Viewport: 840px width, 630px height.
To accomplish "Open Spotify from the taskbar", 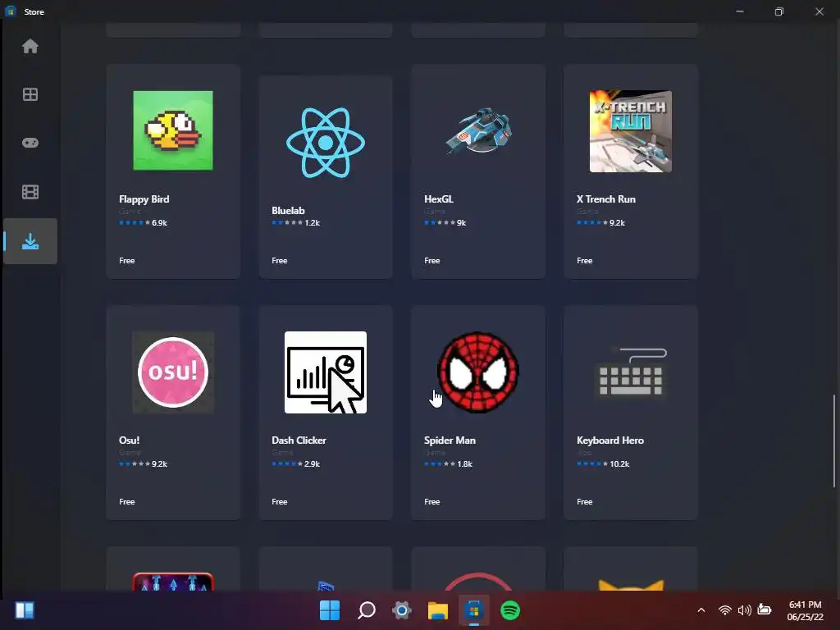I will click(510, 610).
